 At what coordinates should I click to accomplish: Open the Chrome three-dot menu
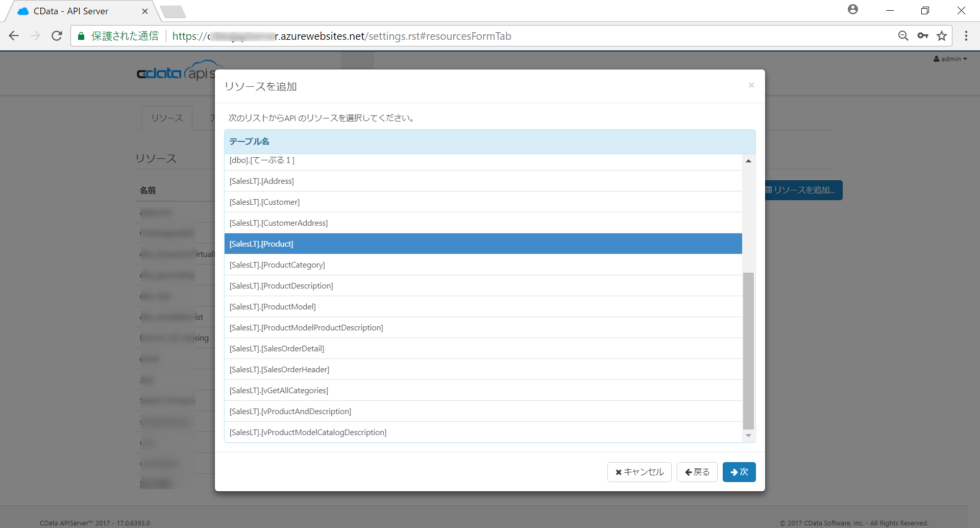(966, 36)
